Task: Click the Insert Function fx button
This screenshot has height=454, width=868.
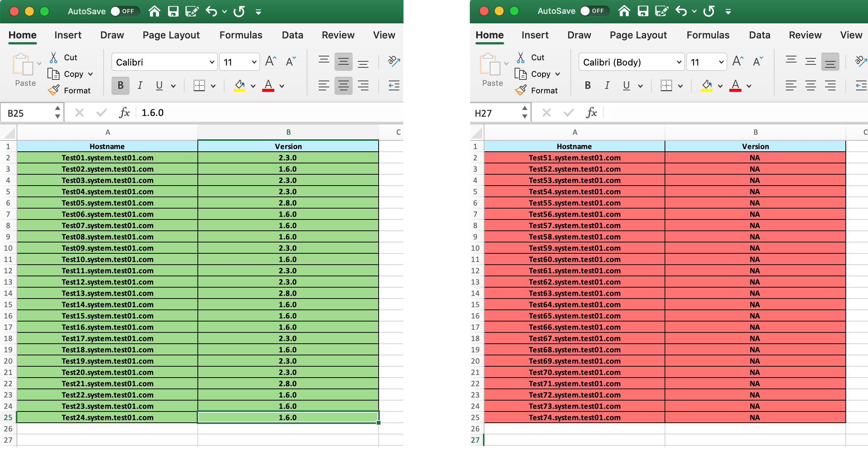Action: tap(125, 112)
